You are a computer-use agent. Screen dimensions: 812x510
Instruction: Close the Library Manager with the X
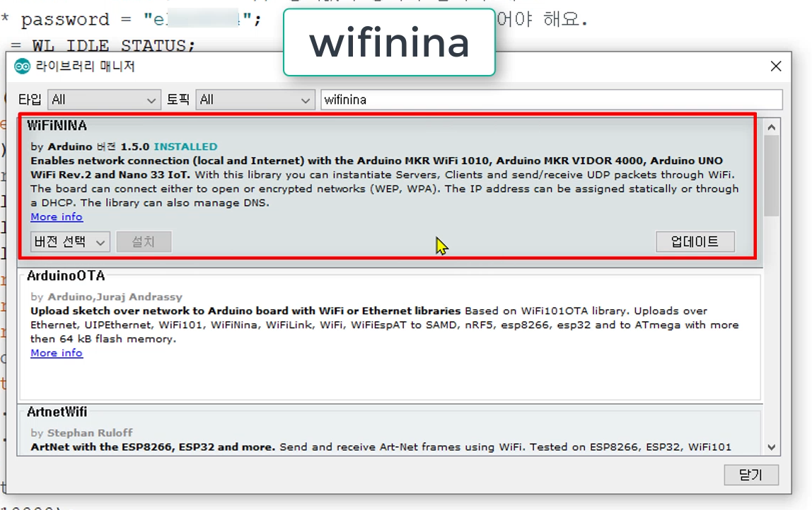point(775,66)
